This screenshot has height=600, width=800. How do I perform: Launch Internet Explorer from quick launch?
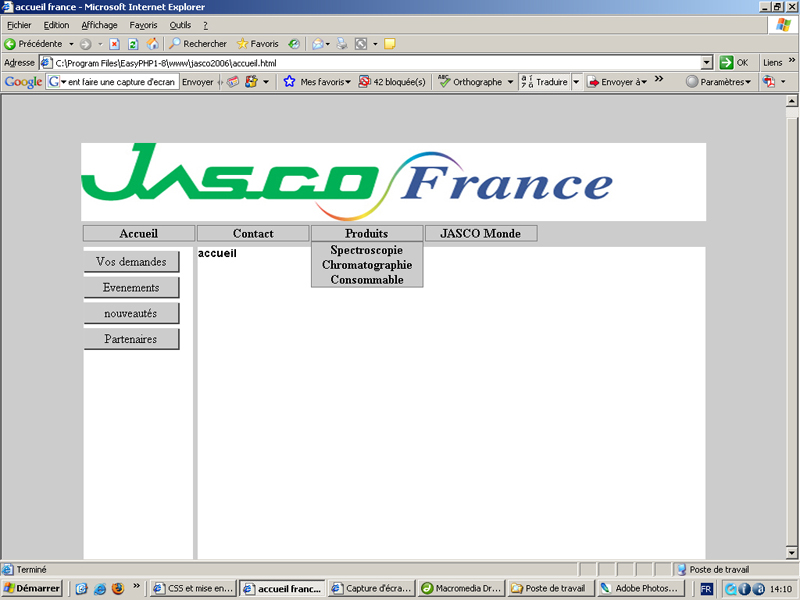[x=100, y=589]
